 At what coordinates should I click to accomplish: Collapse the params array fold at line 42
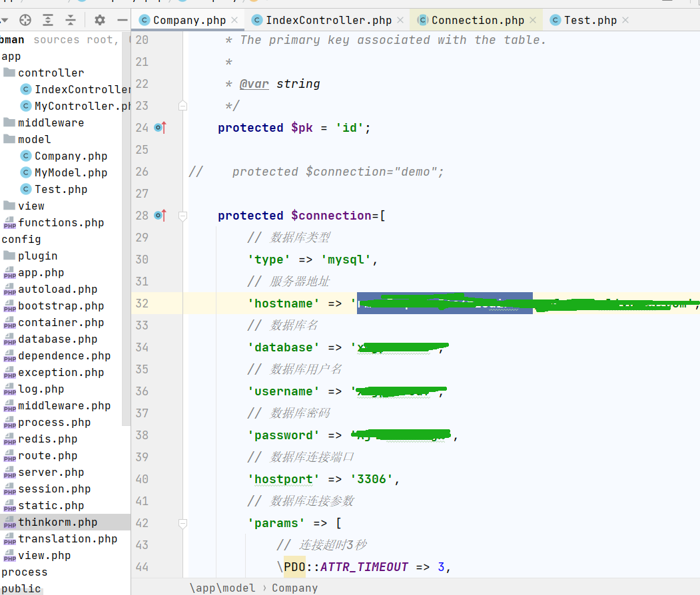182,523
